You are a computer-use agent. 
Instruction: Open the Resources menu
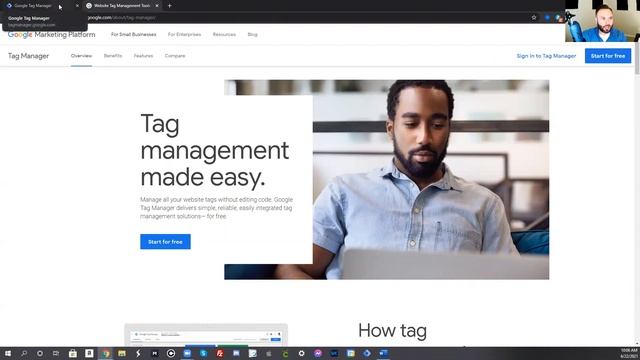224,35
